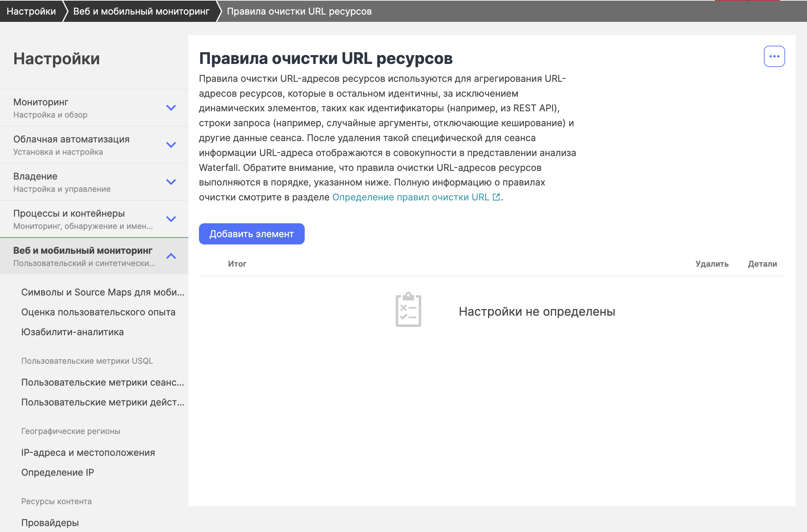This screenshot has height=532, width=807.
Task: Collapse Веб и мобильный мониторинг section
Action: 171,256
